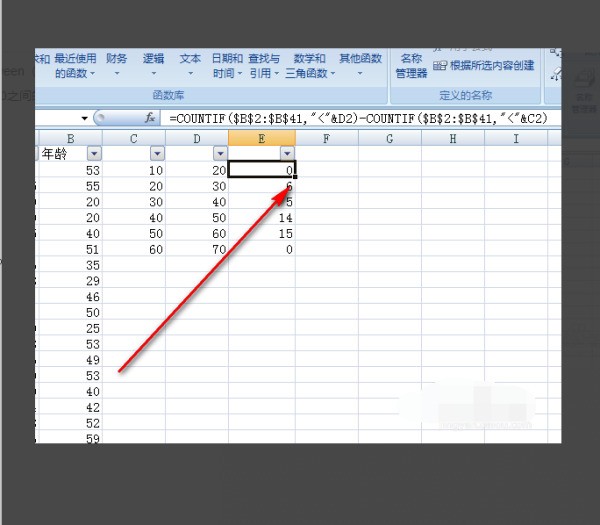
Task: Open the 财务 functions menu
Action: pyautogui.click(x=116, y=66)
